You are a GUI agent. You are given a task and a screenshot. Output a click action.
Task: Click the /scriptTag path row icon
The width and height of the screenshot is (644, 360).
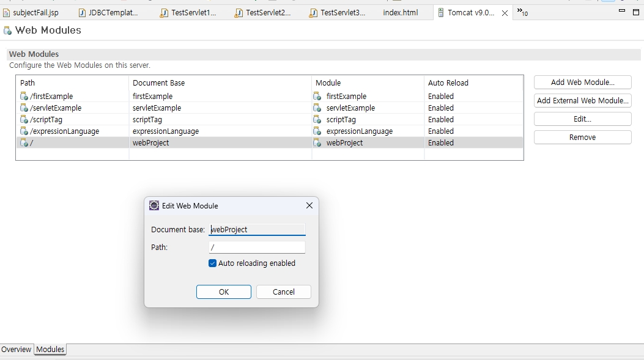[24, 119]
